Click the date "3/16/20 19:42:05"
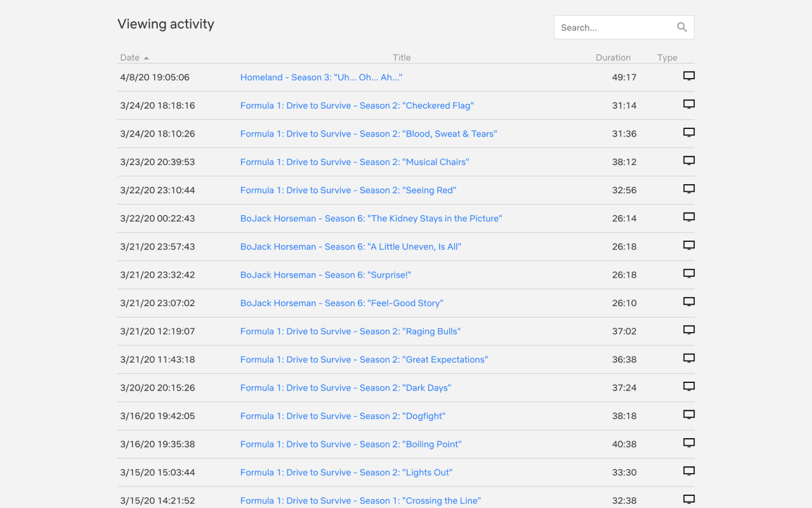The width and height of the screenshot is (812, 508). pos(157,416)
